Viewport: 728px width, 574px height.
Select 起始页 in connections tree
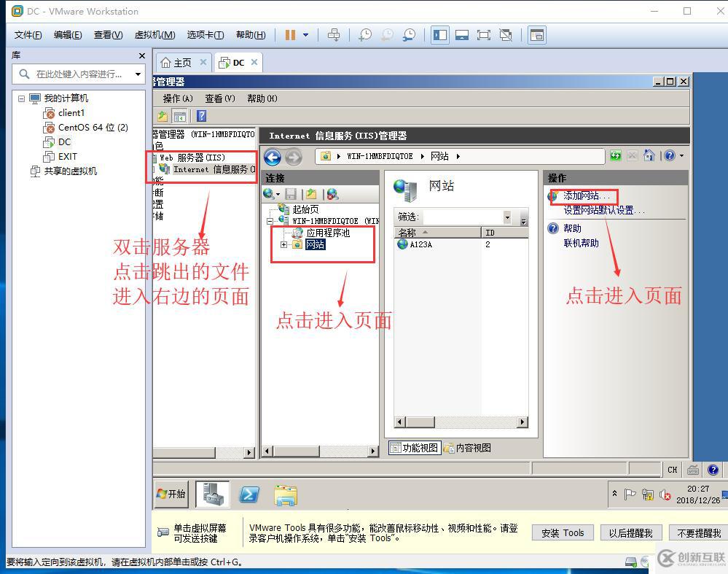tap(305, 209)
